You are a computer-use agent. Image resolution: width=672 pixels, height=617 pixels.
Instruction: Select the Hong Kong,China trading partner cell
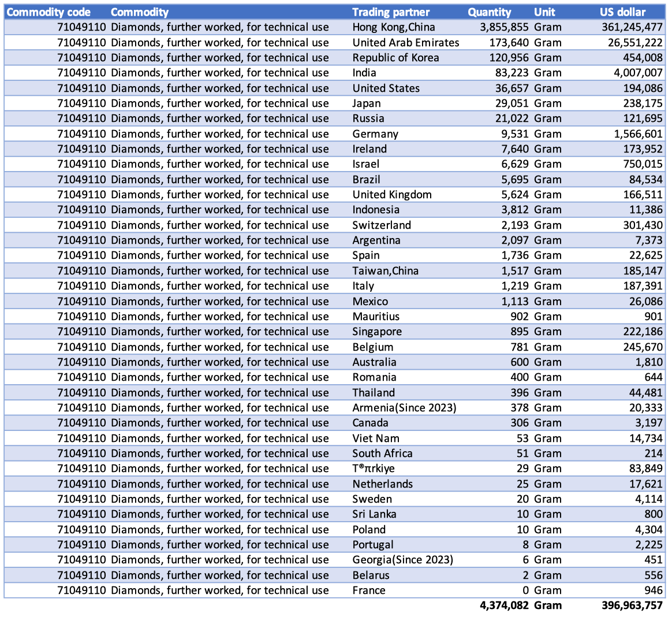(393, 27)
